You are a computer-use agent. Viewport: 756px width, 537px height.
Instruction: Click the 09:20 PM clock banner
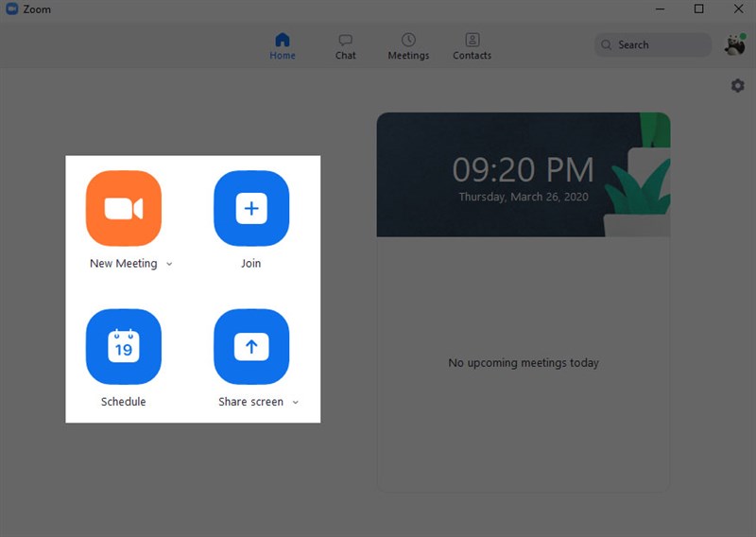[x=524, y=175]
